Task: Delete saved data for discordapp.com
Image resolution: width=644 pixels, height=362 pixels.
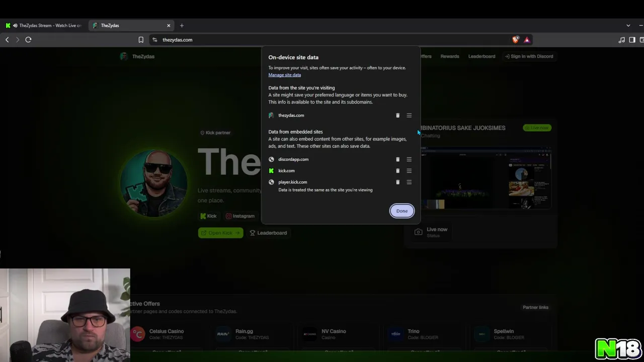Action: [397, 159]
